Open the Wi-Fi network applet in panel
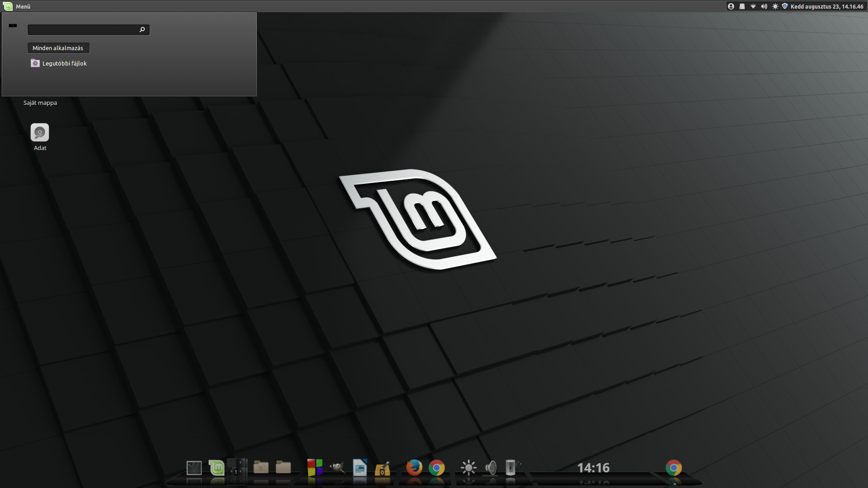The width and height of the screenshot is (868, 488). click(x=753, y=6)
